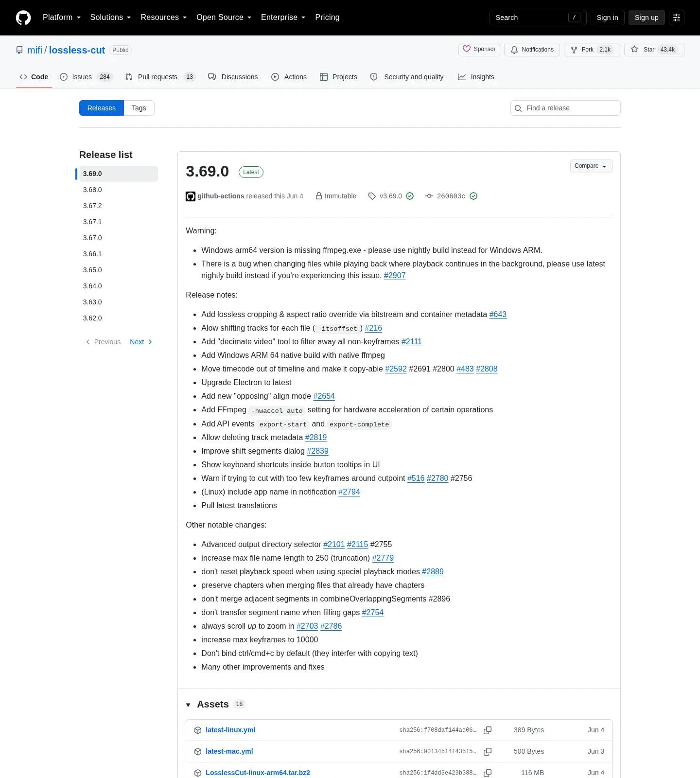Copy sha256 for latest-mac.yml
Image resolution: width=700 pixels, height=778 pixels.
coord(488,752)
